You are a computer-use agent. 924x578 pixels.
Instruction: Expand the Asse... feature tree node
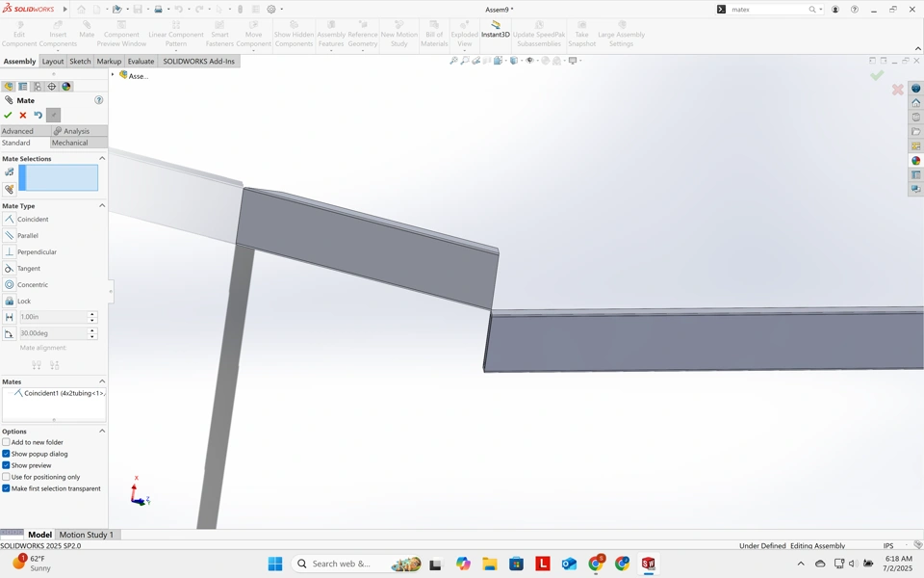click(x=113, y=75)
